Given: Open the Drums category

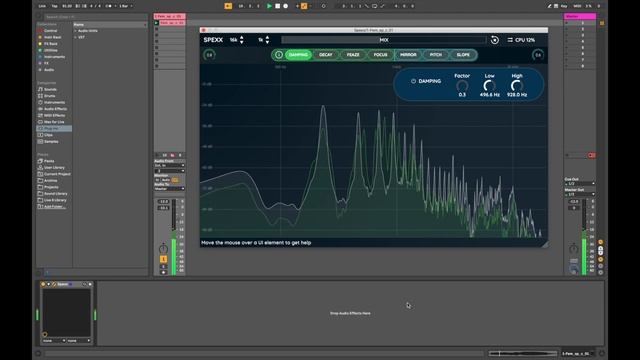Looking at the screenshot, I should coord(49,96).
